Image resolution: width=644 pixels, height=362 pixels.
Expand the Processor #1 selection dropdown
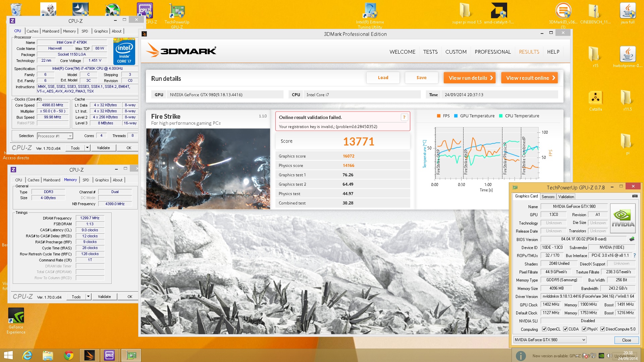(x=70, y=136)
